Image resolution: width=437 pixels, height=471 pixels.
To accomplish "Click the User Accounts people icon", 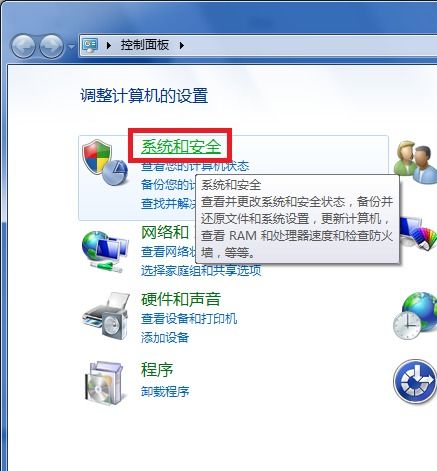I will (416, 162).
